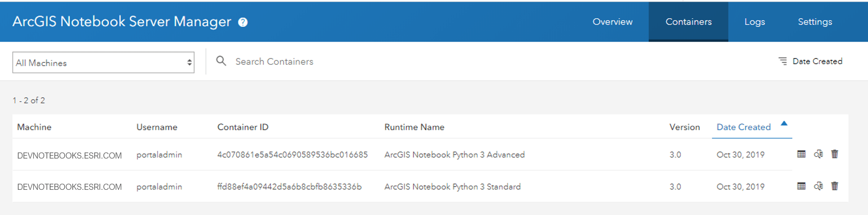The image size is (868, 215).
Task: Sort by Container ID column header
Action: 243,127
